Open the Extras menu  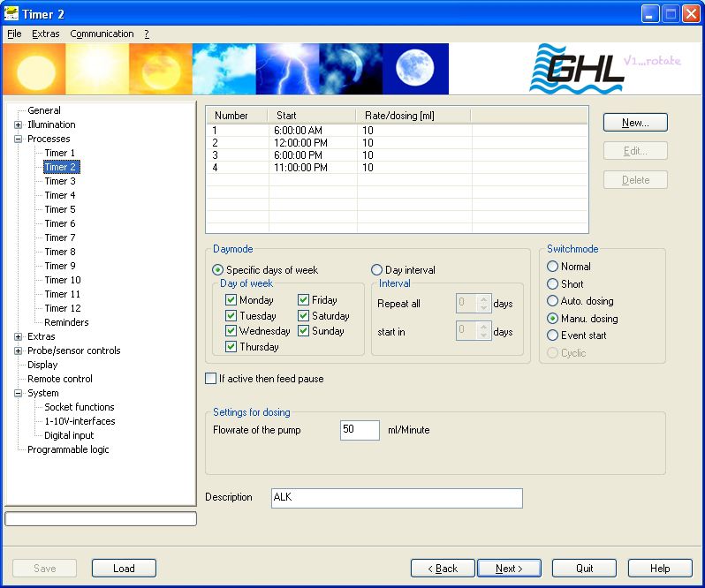click(45, 34)
